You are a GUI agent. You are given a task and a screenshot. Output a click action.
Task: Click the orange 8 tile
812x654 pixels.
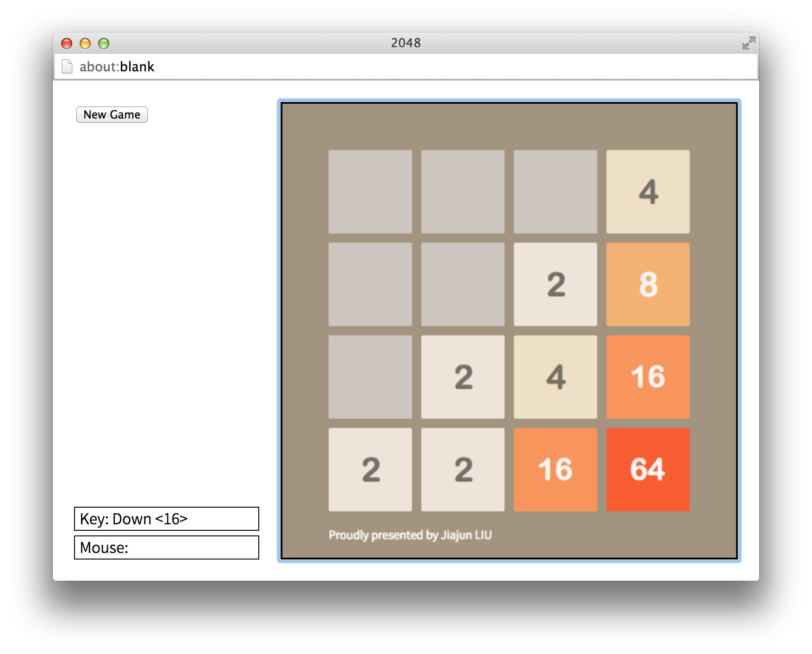point(648,284)
